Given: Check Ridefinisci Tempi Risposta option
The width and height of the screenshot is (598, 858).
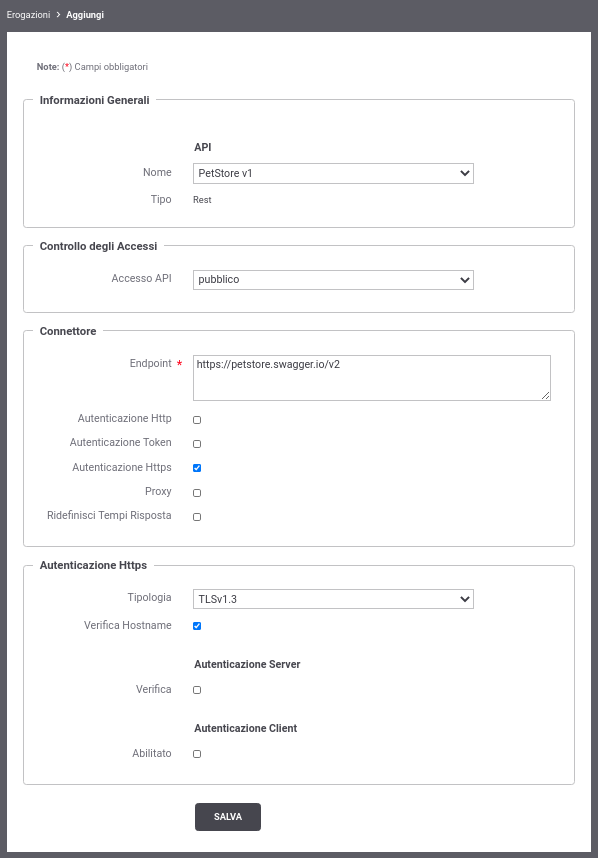Looking at the screenshot, I should (197, 517).
